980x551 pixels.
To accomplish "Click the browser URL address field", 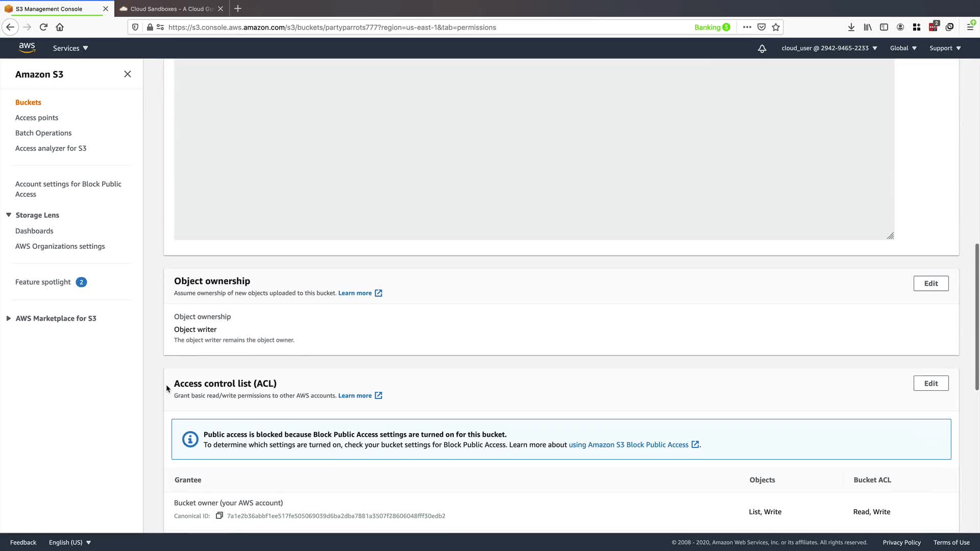I will 332,27.
